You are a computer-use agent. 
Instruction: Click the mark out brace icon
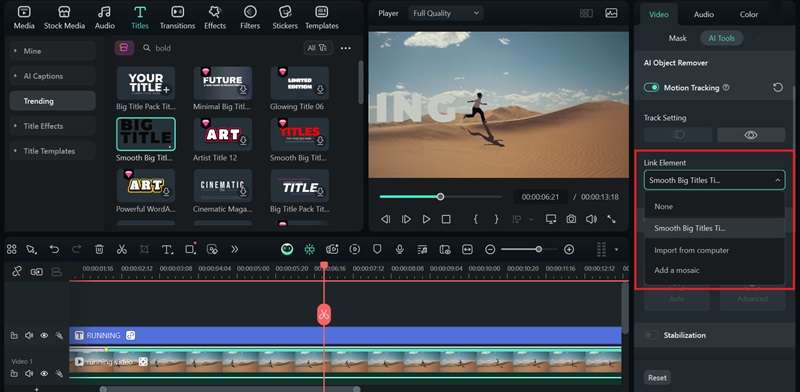click(x=496, y=219)
